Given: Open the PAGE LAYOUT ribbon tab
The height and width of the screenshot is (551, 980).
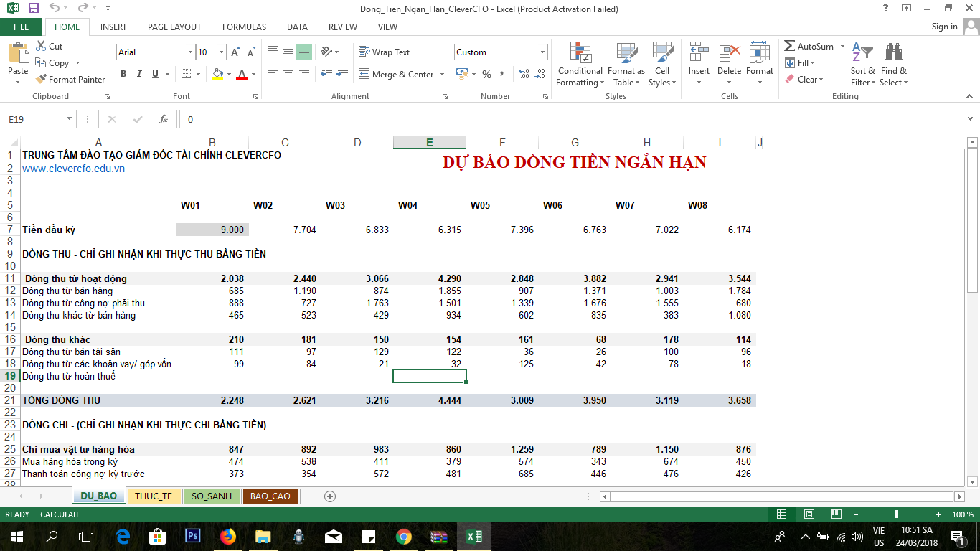Looking at the screenshot, I should pos(174,27).
